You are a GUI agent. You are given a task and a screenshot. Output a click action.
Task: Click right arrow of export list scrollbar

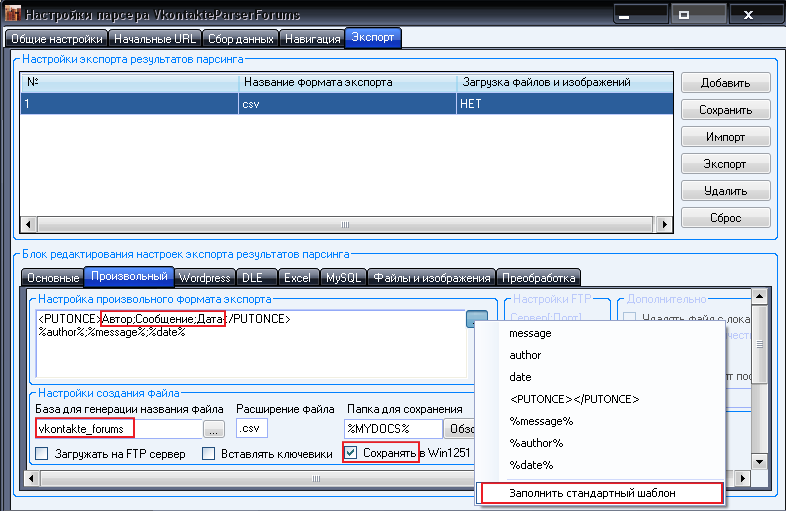pos(664,224)
